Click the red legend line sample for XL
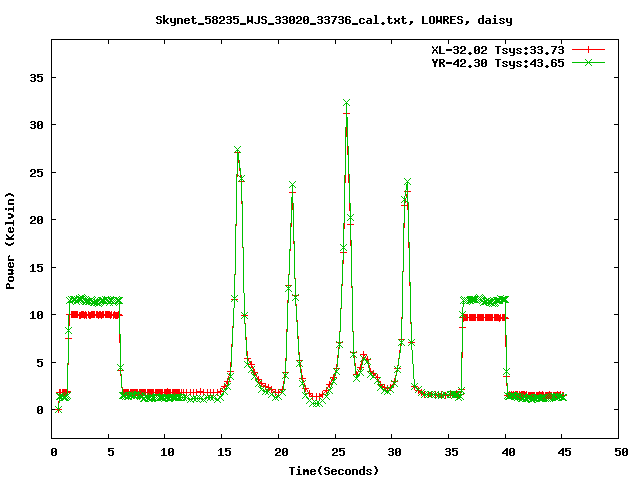 pos(588,50)
